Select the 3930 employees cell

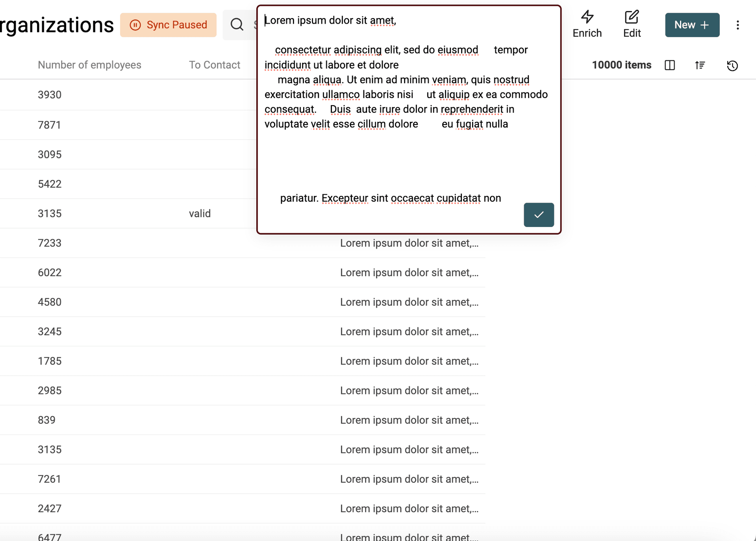[x=50, y=95]
